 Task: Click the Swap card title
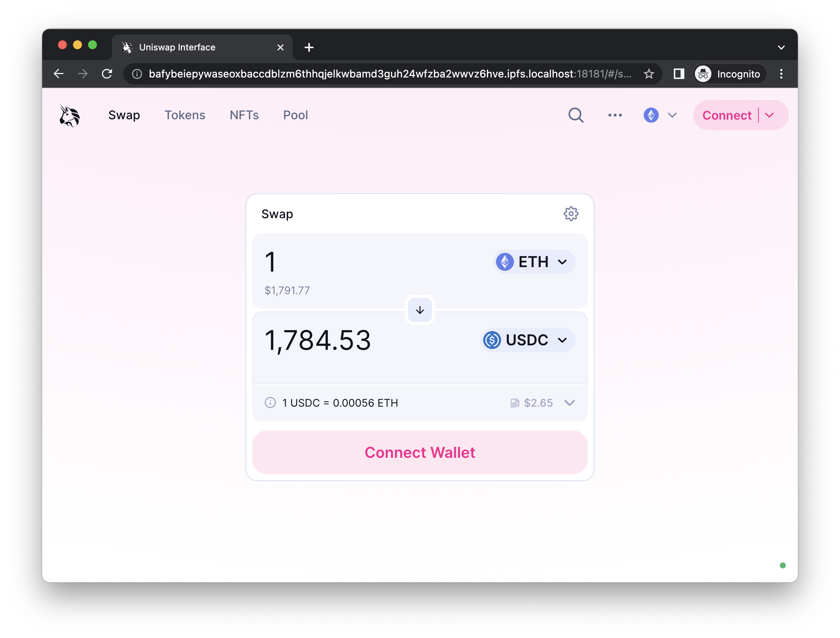coord(277,214)
